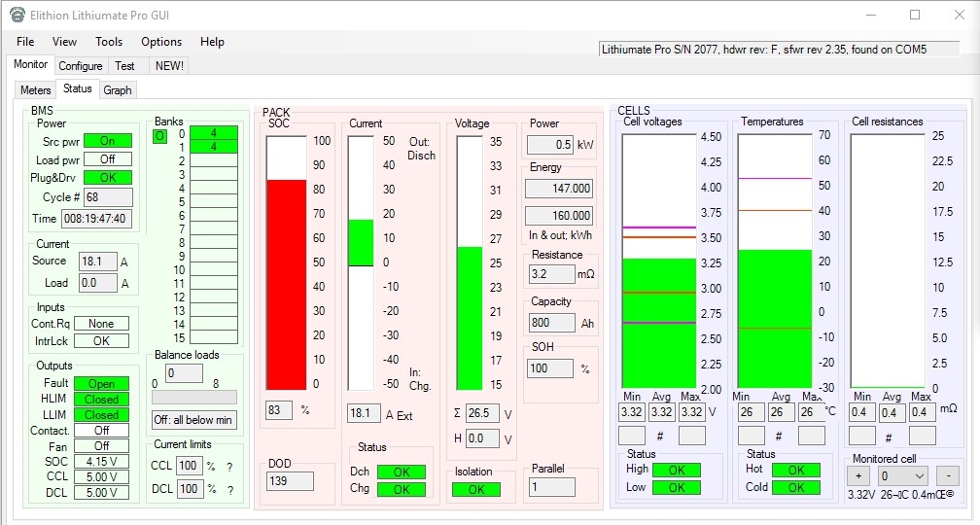Screen dimensions: 980x525
Task: Select the Status sub-tab
Action: pyautogui.click(x=78, y=88)
